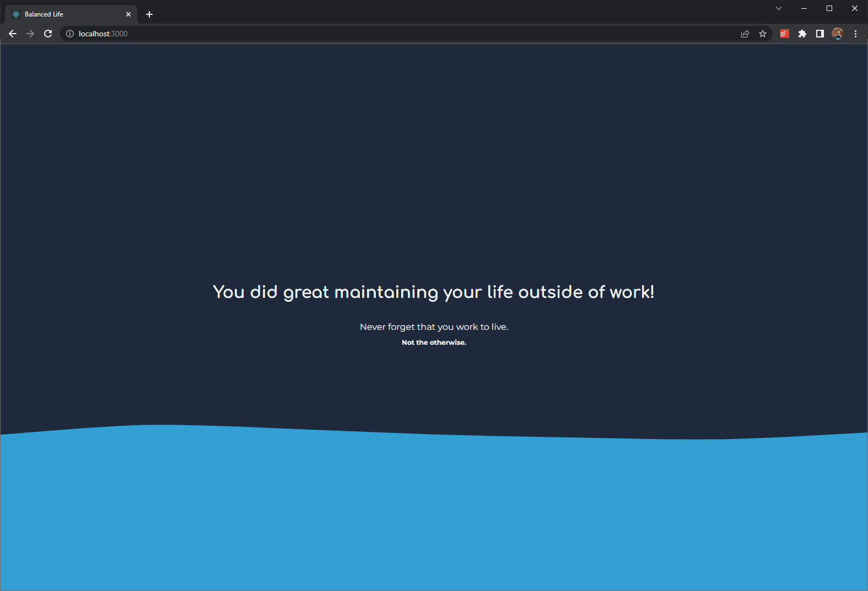Open the Extensions puzzle menu
Screen dimensions: 868x591
pyautogui.click(x=802, y=34)
